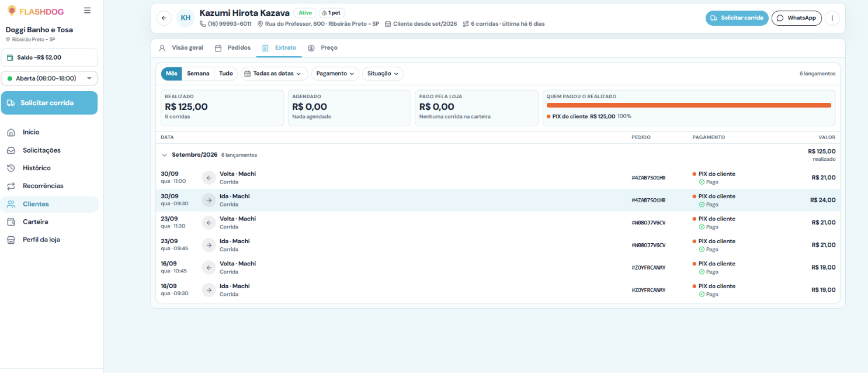Viewport: 868px width, 373px height.
Task: Click the truck icon in sidebar Solicitar corrida
Action: 11,103
